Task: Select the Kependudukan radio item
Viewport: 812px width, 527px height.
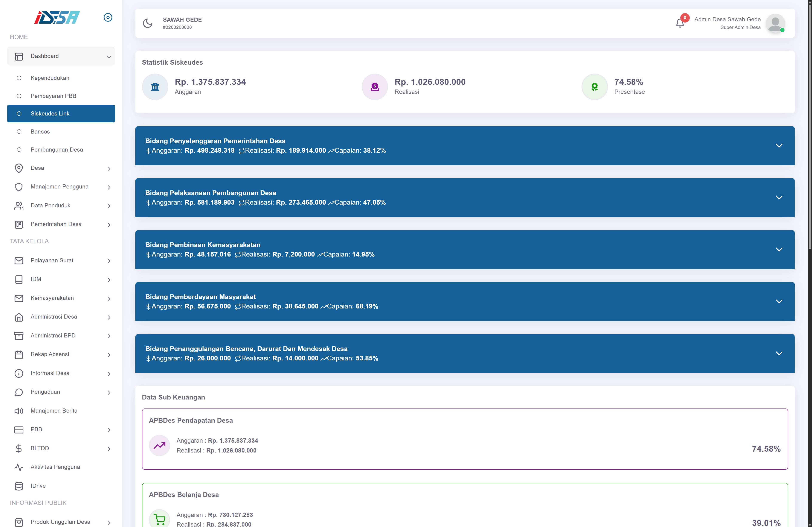Action: point(50,78)
